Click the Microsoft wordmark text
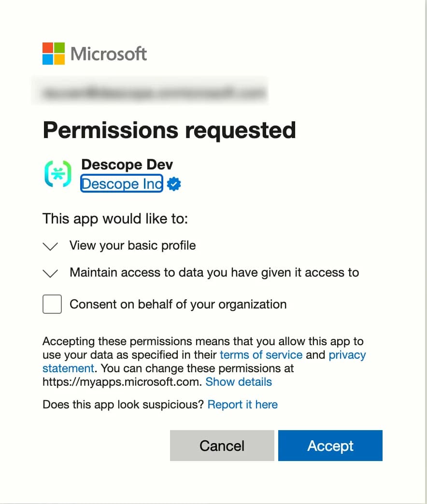Image resolution: width=427 pixels, height=504 pixels. coord(108,54)
